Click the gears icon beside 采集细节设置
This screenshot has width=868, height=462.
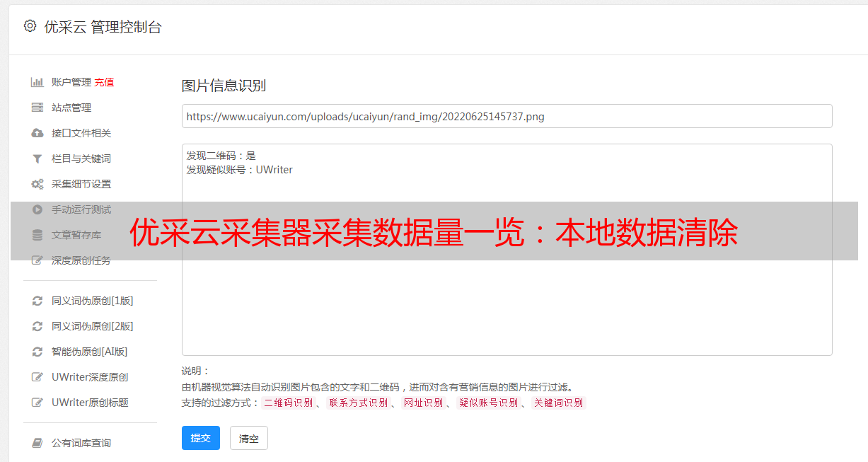(37, 184)
